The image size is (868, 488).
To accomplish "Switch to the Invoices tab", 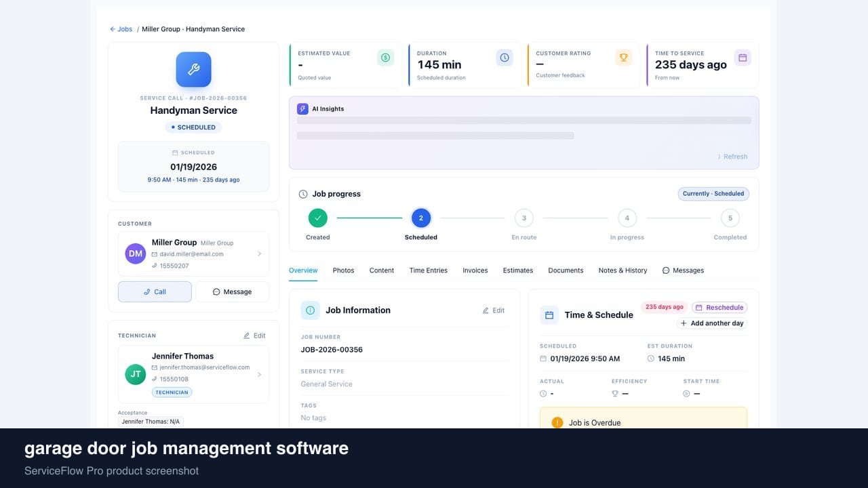I will [x=475, y=270].
